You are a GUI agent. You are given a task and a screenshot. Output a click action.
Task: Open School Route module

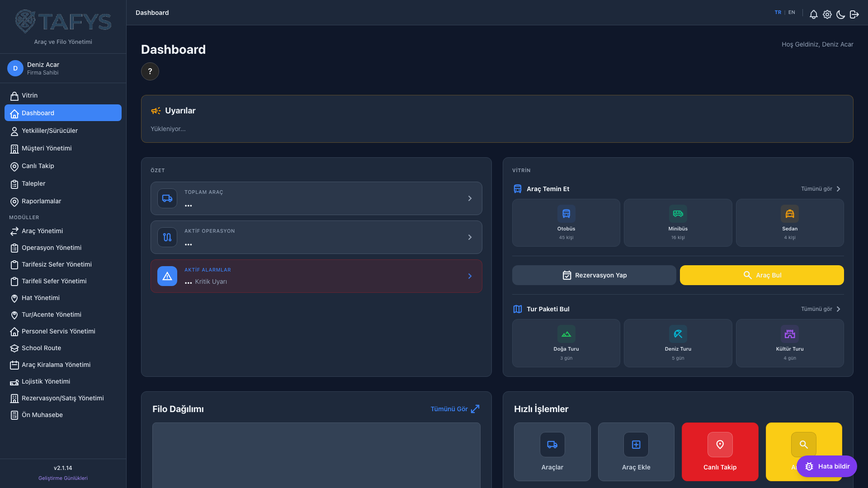63,348
